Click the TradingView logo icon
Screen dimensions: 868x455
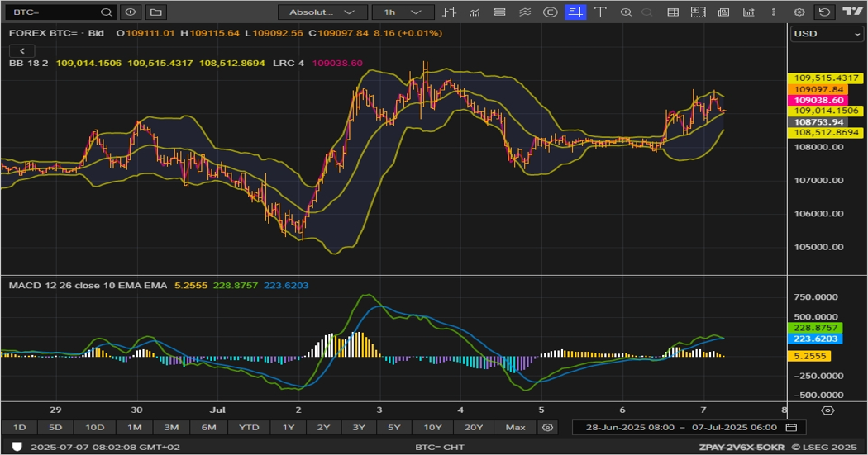click(x=852, y=11)
